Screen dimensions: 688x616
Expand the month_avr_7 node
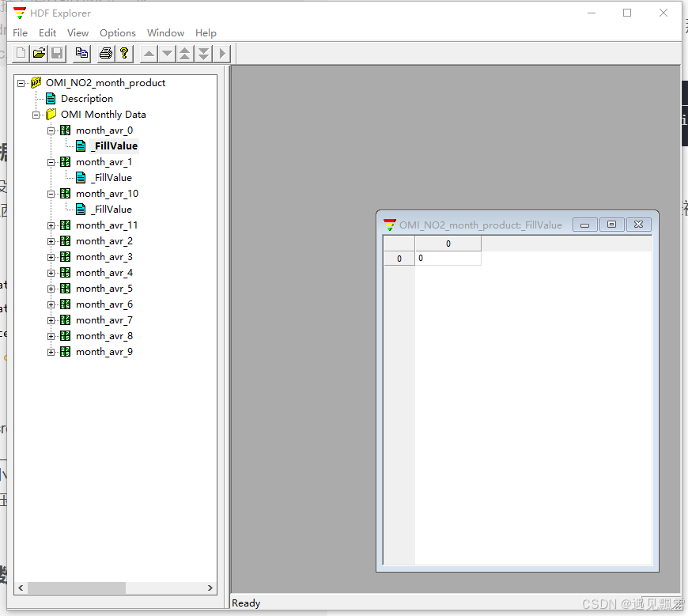(51, 321)
